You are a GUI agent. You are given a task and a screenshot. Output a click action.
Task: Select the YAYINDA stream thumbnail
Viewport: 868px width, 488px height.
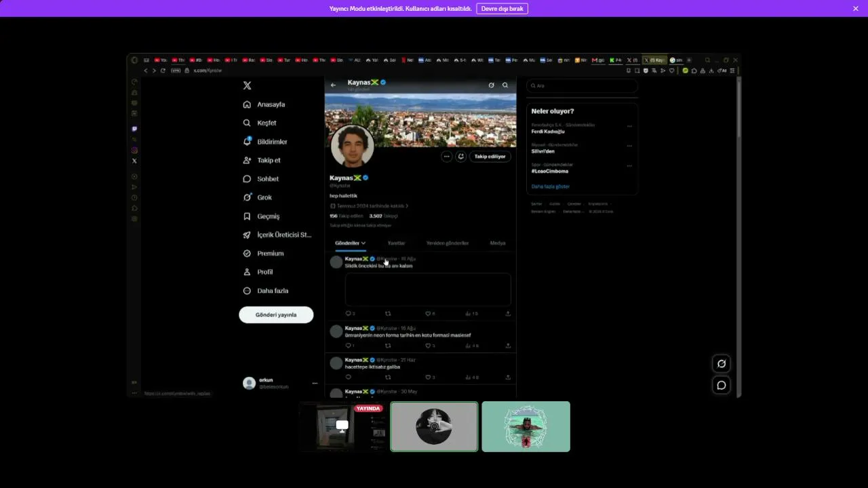[x=342, y=426]
